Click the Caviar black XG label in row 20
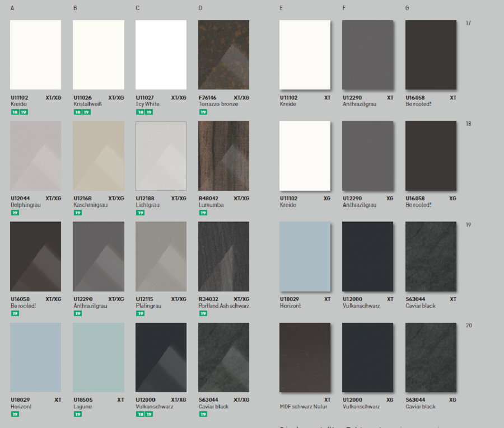The height and width of the screenshot is (428, 504). [421, 407]
